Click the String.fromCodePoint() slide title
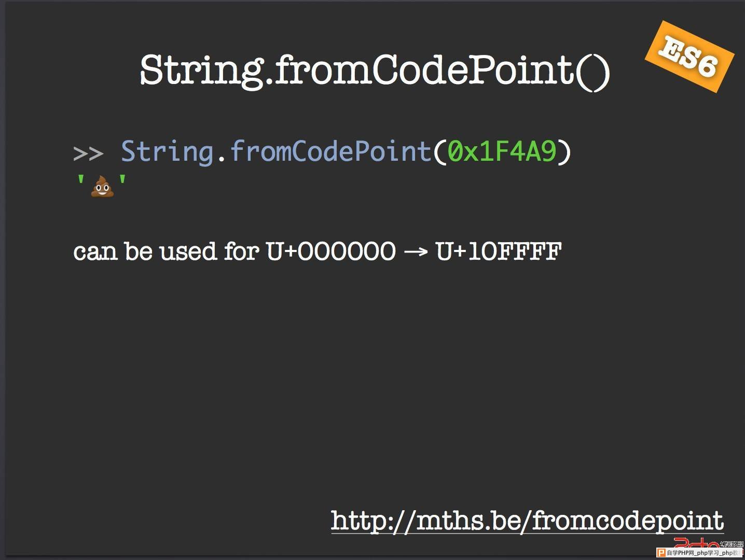The width and height of the screenshot is (745, 560). 375,70
